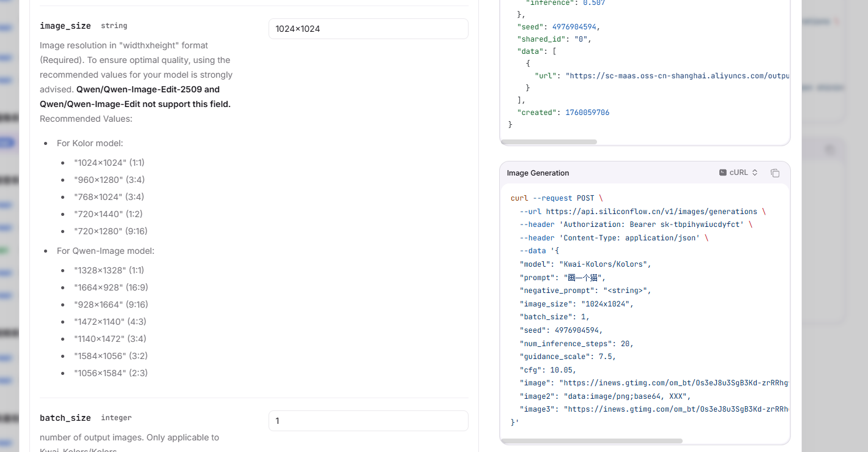Click the response "url" value
868x452 pixels.
[678, 76]
